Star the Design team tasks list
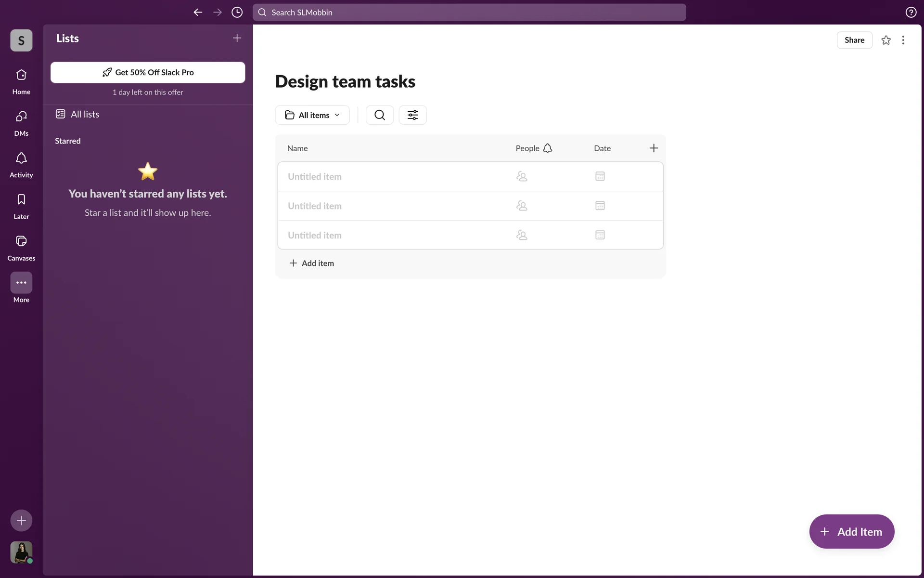This screenshot has width=924, height=578. (x=886, y=40)
